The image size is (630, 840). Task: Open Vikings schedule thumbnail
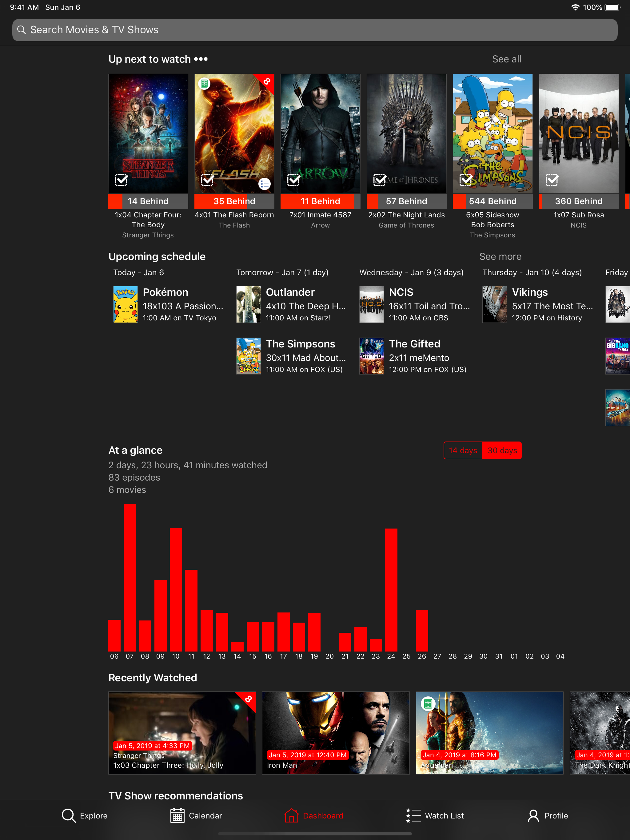coord(494,305)
